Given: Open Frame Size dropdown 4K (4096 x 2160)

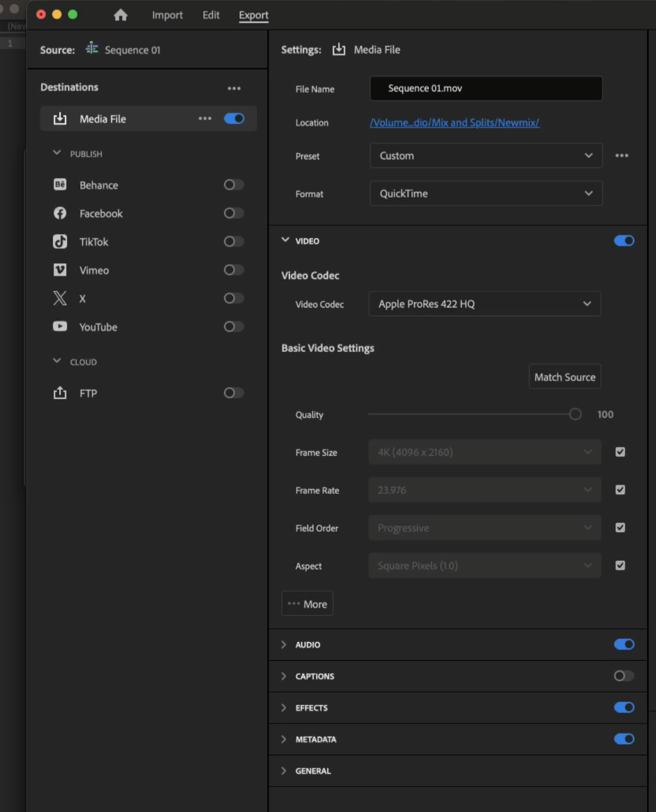Looking at the screenshot, I should click(x=485, y=452).
